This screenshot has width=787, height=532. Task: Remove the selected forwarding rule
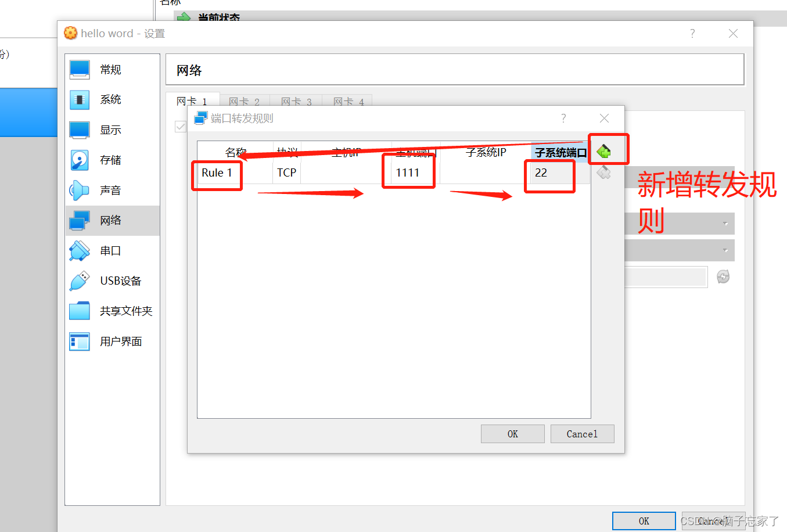coord(603,172)
